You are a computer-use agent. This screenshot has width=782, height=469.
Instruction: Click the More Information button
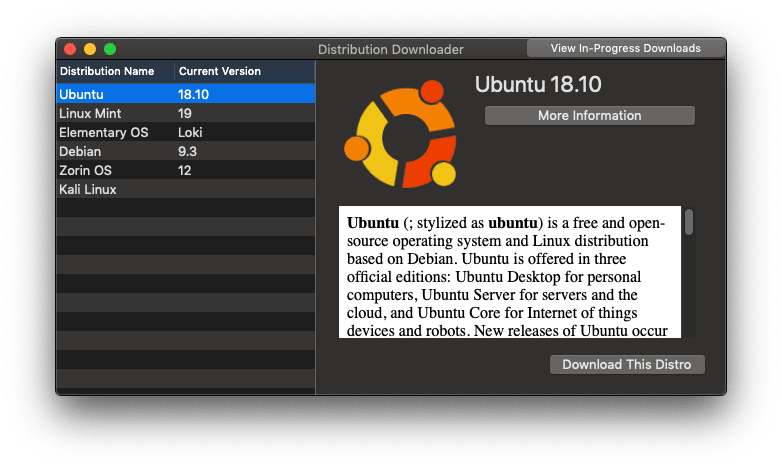pos(589,115)
